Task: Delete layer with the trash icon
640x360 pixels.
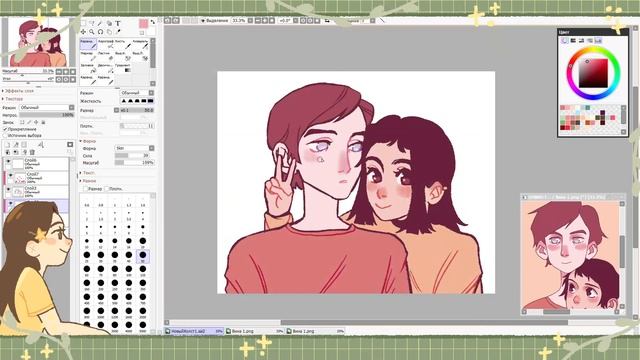Action: [x=32, y=152]
